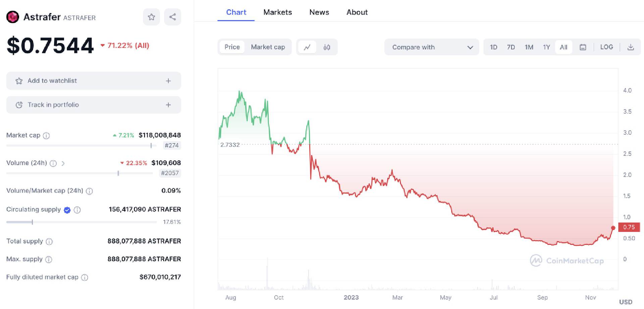
Task: Download chart data icon
Action: tap(631, 47)
